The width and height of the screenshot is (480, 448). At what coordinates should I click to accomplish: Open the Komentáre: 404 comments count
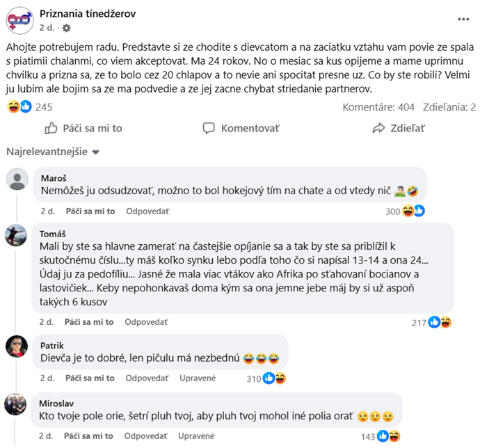[x=378, y=107]
